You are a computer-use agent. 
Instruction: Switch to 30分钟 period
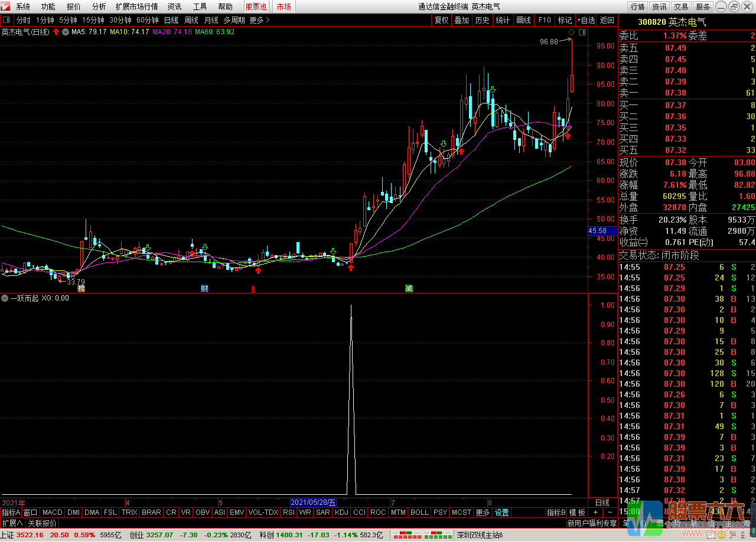[120, 20]
